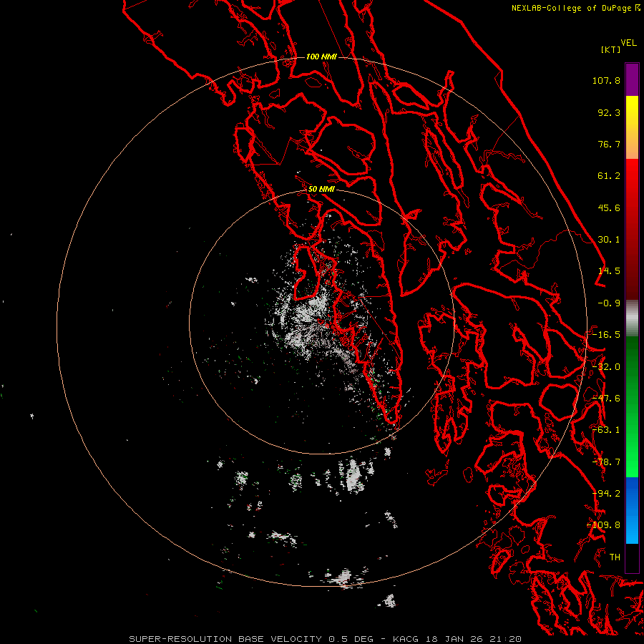Click the 100 NMI range ring label
Image resolution: width=644 pixels, height=644 pixels.
321,57
